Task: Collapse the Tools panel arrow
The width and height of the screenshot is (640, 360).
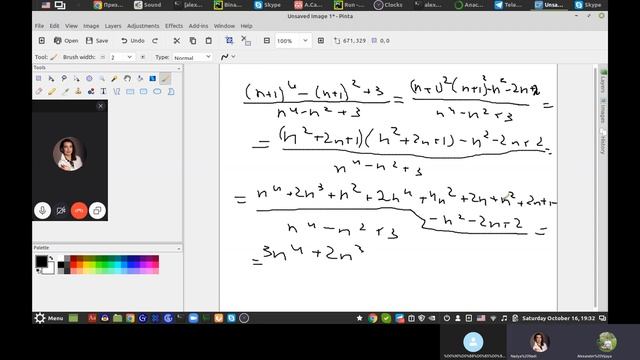Action: (x=179, y=68)
